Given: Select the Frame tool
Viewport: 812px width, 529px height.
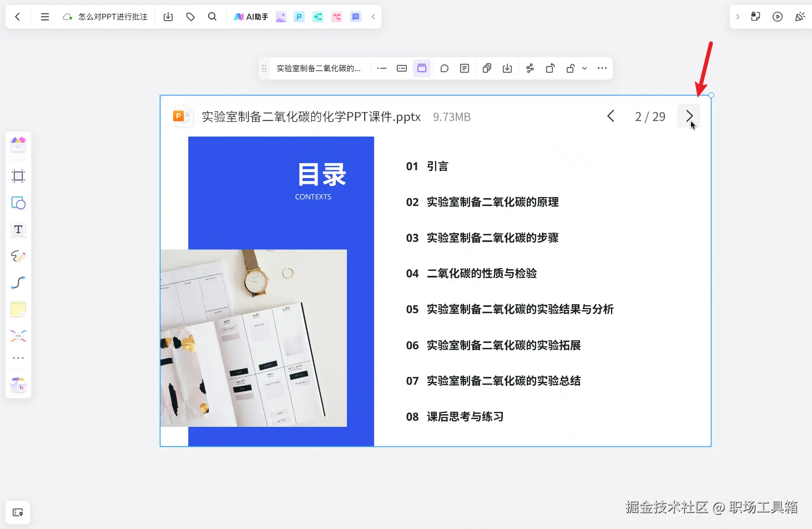Looking at the screenshot, I should tap(18, 176).
